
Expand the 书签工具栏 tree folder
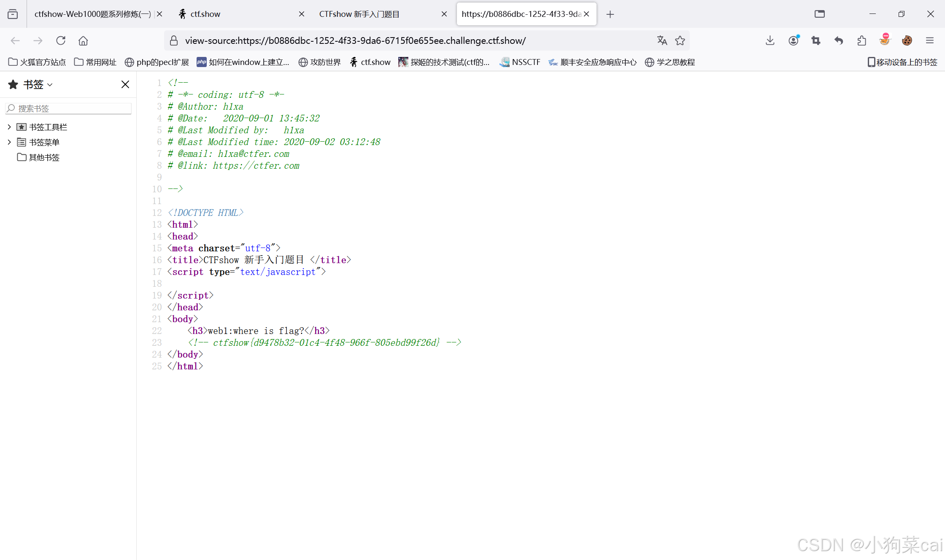pyautogui.click(x=9, y=127)
